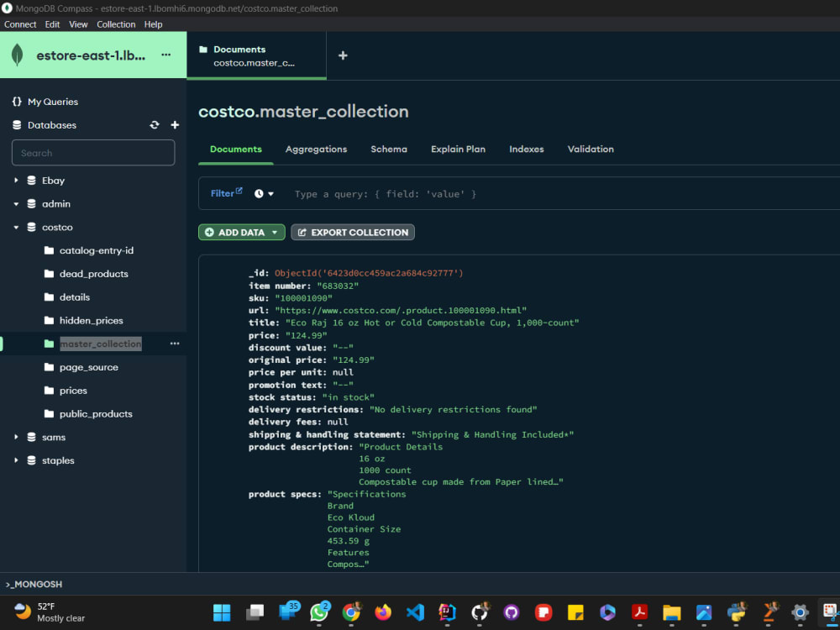Open the Windows Start menu
Viewport: 840px width, 630px height.
click(222, 612)
